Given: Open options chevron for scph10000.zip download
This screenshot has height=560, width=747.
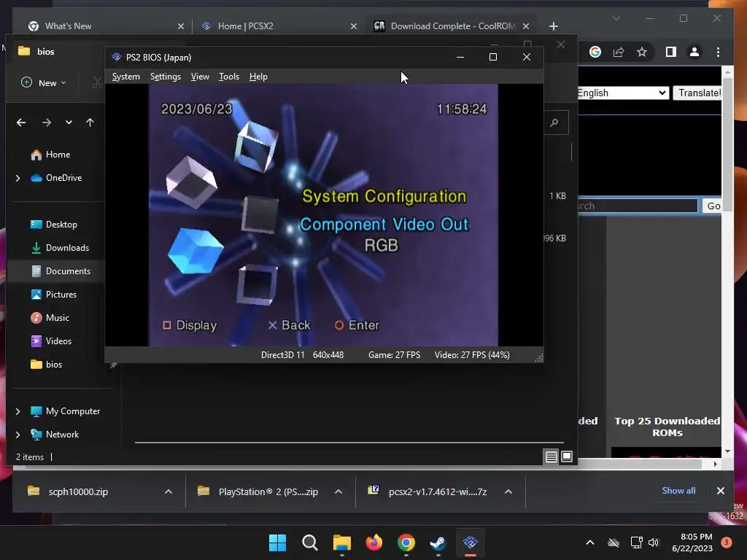Looking at the screenshot, I should point(169,491).
